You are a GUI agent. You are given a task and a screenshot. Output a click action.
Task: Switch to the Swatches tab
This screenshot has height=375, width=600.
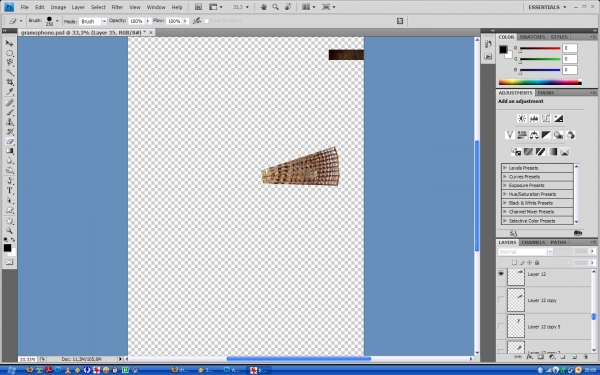tap(532, 37)
